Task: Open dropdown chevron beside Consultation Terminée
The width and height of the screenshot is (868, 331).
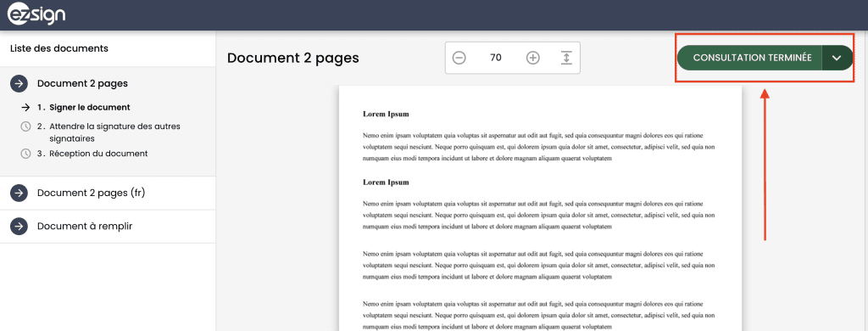Action: 837,58
